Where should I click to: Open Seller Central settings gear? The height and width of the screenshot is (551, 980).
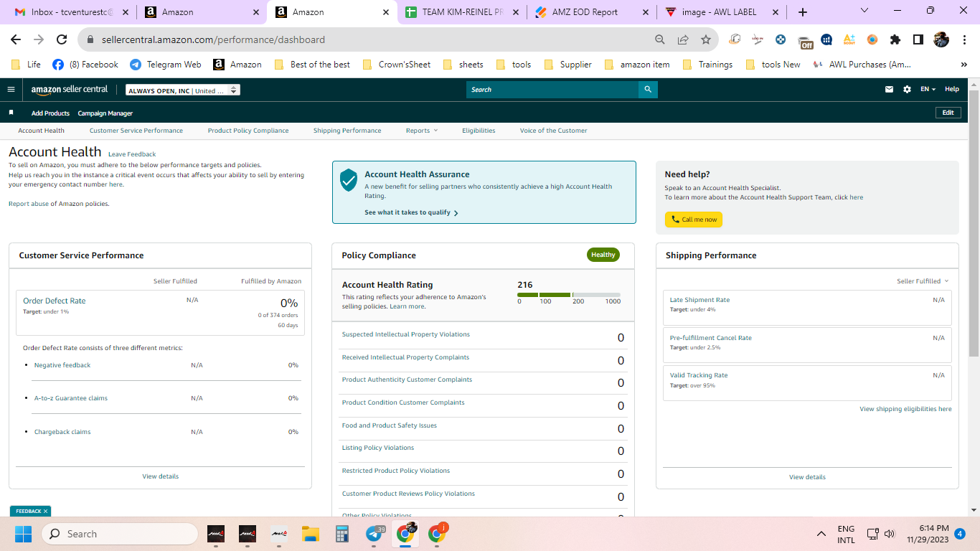(907, 90)
